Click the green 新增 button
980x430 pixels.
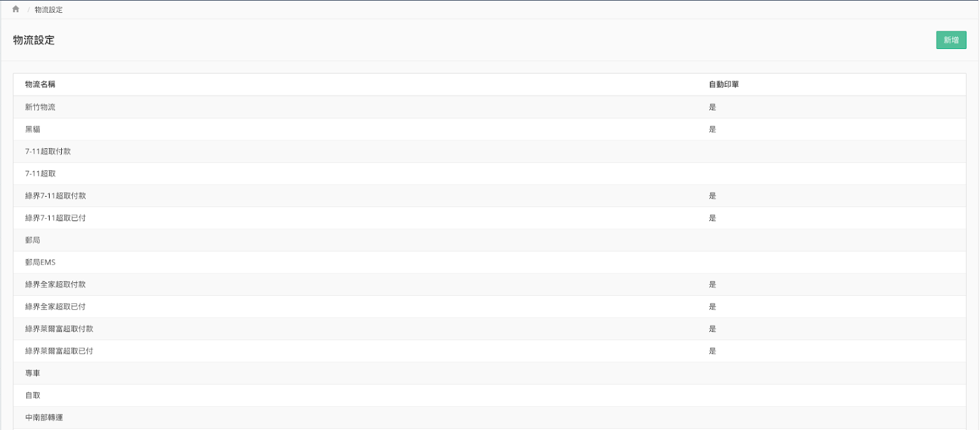951,40
